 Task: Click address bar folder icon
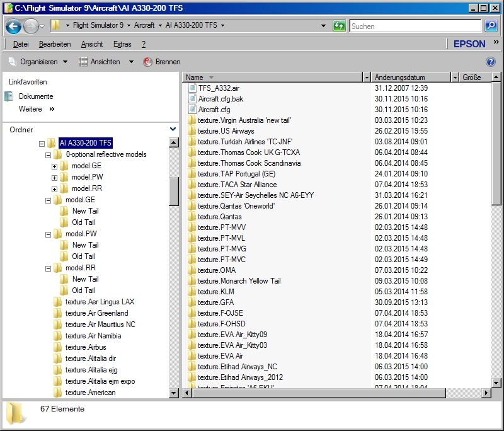tap(56, 25)
